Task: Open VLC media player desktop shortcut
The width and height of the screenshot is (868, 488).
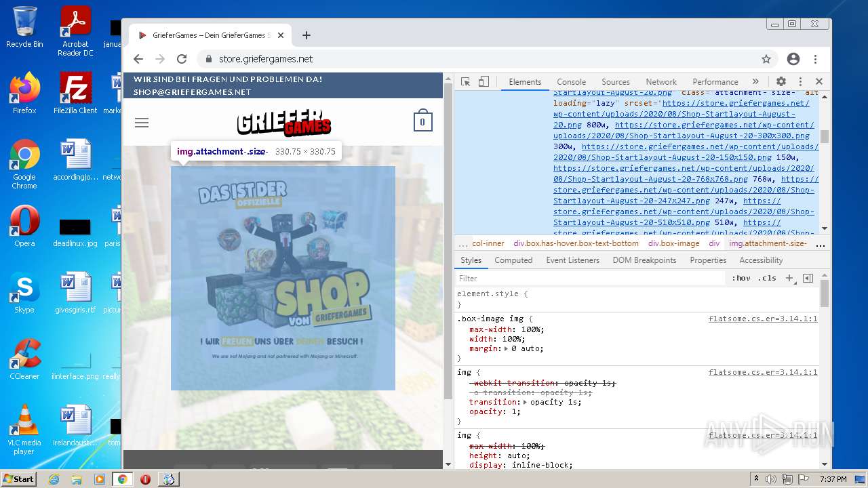Action: 24,430
